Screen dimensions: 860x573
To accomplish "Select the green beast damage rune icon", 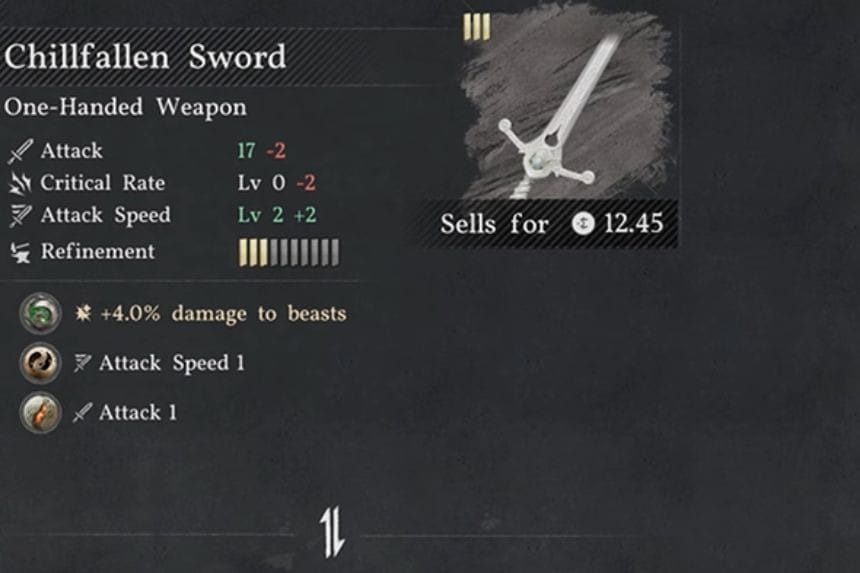I will (x=40, y=314).
